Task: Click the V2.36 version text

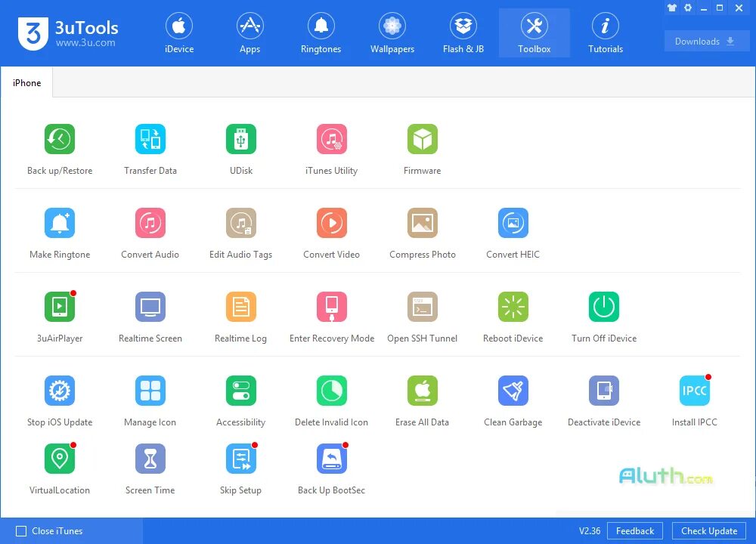Action: coord(590,531)
